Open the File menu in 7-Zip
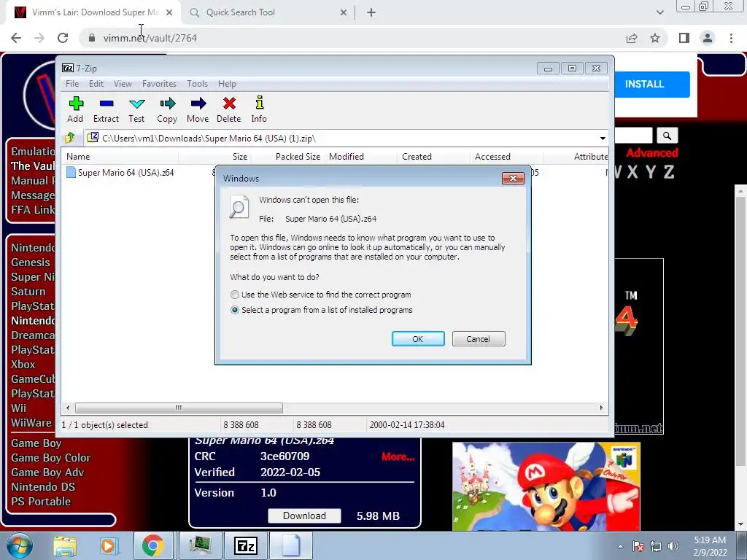Image resolution: width=747 pixels, height=560 pixels. point(72,84)
